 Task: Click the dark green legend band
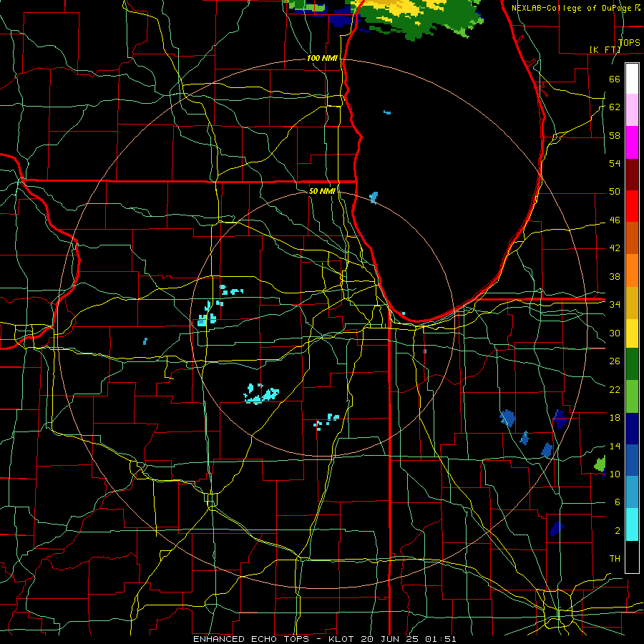click(632, 364)
